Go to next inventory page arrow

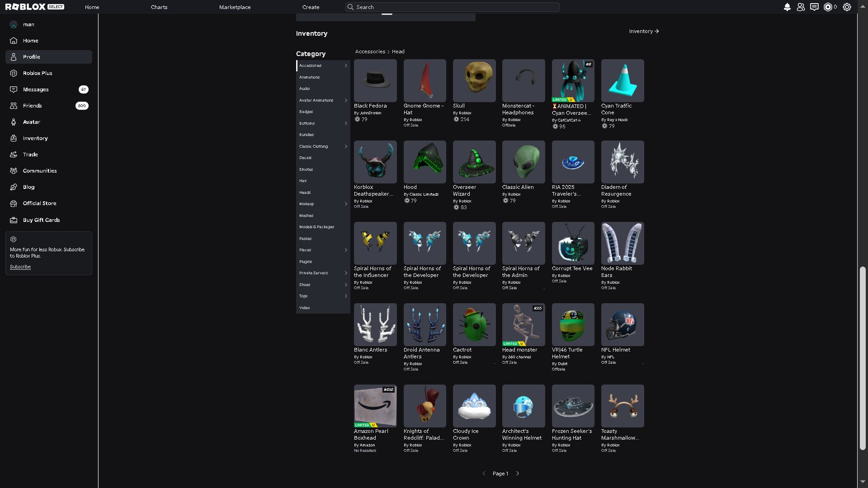point(518,474)
